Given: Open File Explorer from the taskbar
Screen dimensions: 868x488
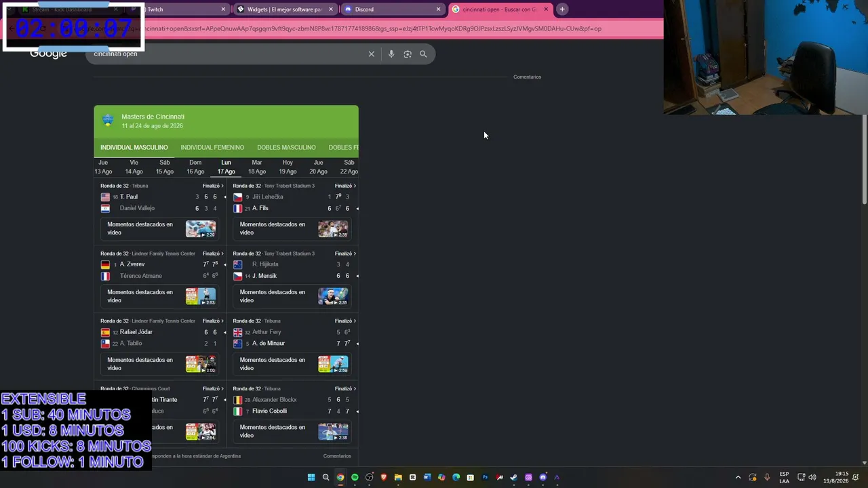Looking at the screenshot, I should click(x=398, y=477).
